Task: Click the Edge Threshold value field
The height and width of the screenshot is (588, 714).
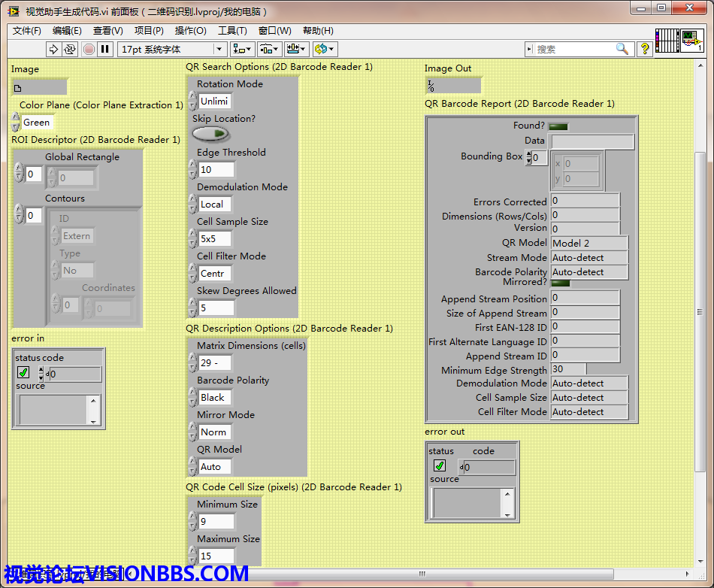Action: [x=214, y=169]
